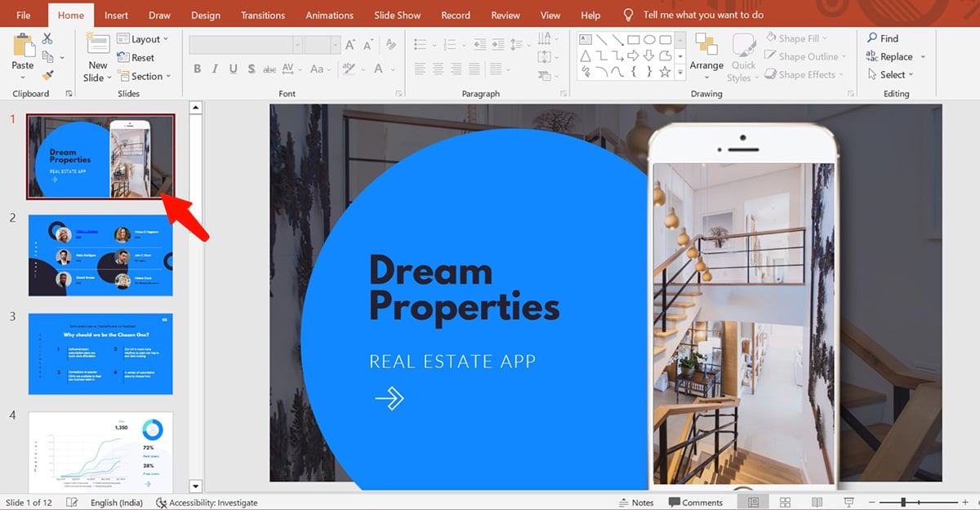Image resolution: width=980 pixels, height=510 pixels.
Task: Select slide 3 thumbnail
Action: (100, 353)
